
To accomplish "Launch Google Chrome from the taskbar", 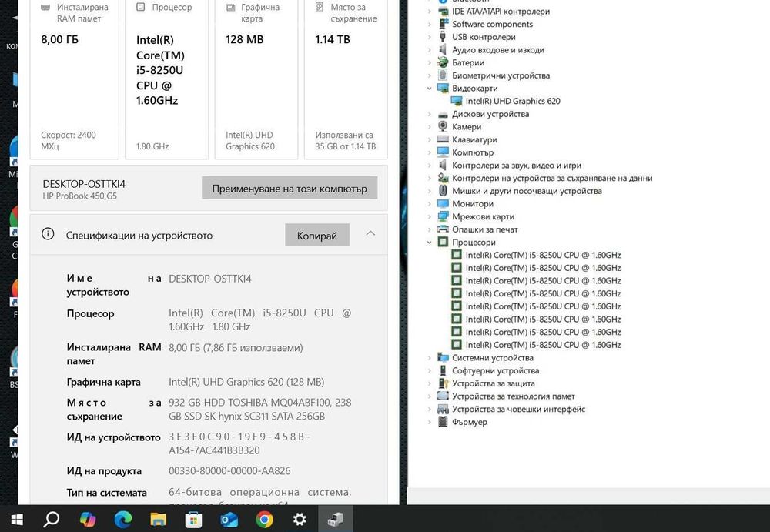I will coord(264,519).
